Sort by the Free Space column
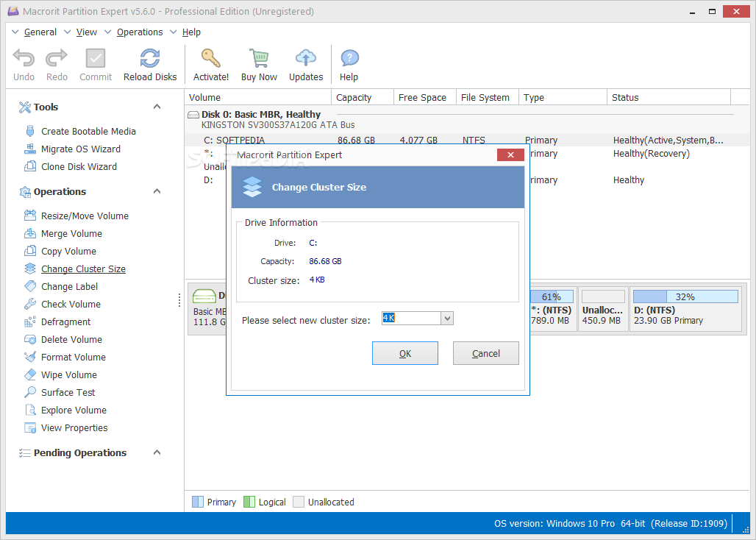Viewport: 756px width, 540px height. (x=425, y=97)
